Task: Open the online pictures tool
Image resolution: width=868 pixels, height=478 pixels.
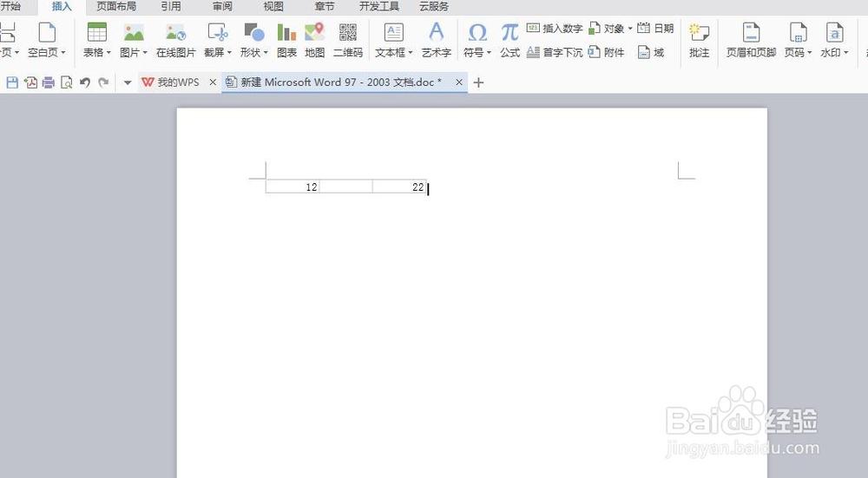Action: [x=176, y=39]
